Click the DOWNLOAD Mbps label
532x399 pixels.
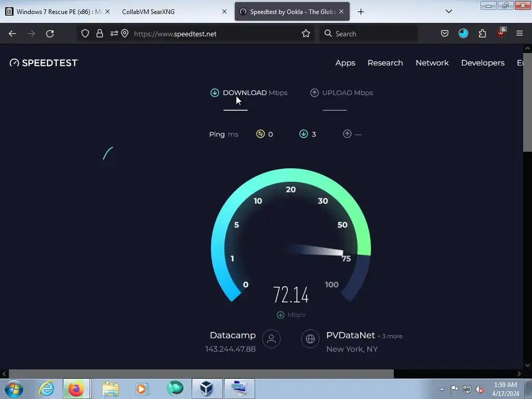click(x=255, y=92)
